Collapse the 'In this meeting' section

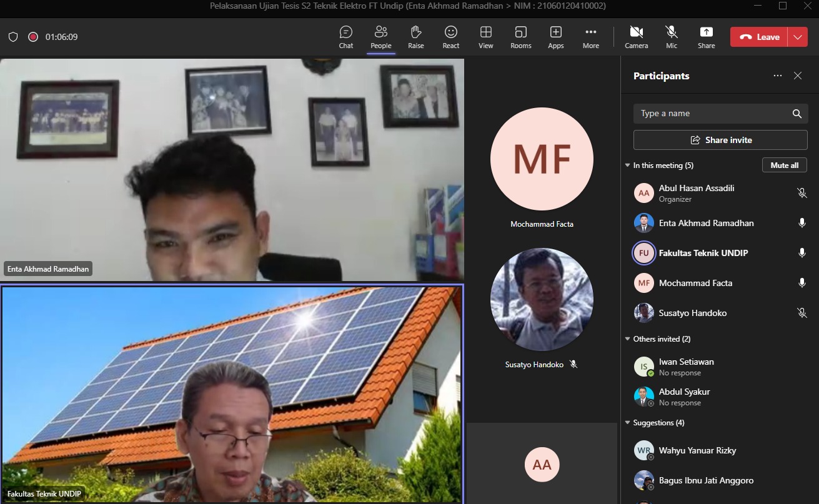pyautogui.click(x=628, y=166)
